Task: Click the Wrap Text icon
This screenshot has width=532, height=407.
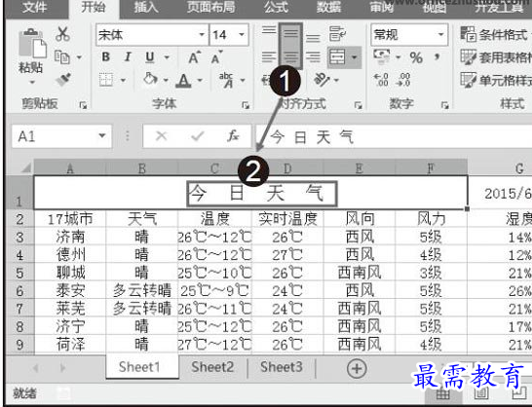Action: (x=337, y=34)
